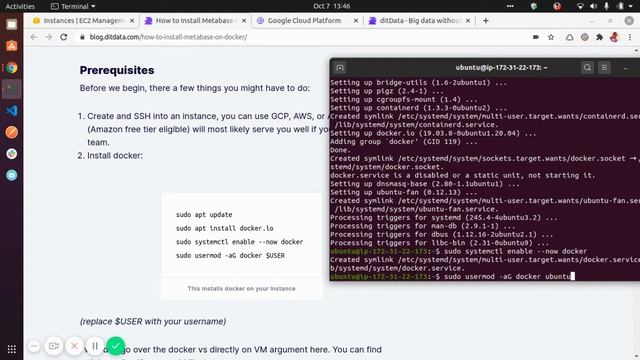Viewport: 640px width, 360px height.
Task: Open a new browser tab
Action: pyautogui.click(x=485, y=20)
